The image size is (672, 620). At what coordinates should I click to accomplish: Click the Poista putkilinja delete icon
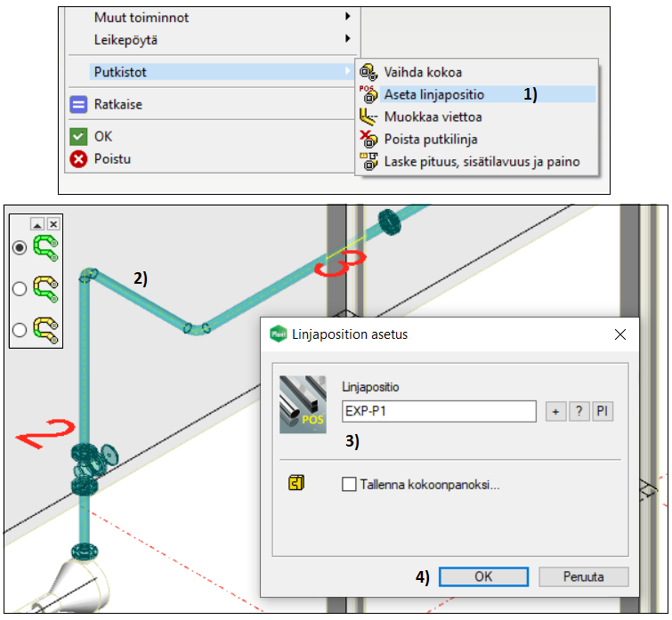pos(368,139)
